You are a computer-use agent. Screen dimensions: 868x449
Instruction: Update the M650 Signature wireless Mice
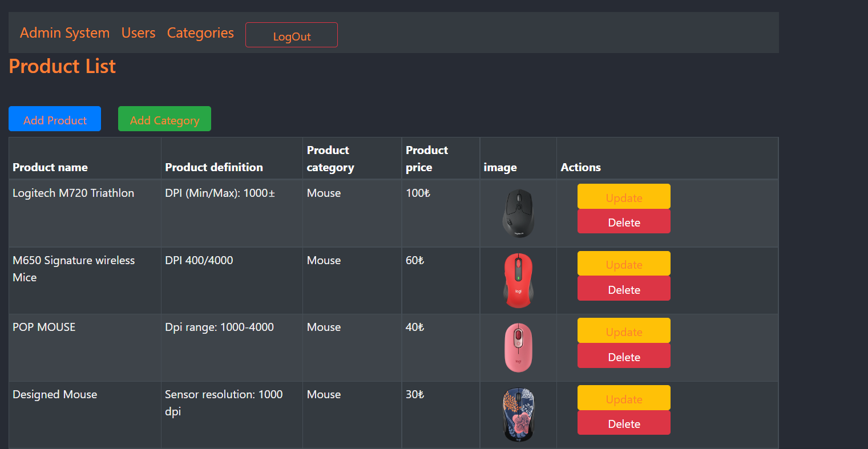pos(624,264)
